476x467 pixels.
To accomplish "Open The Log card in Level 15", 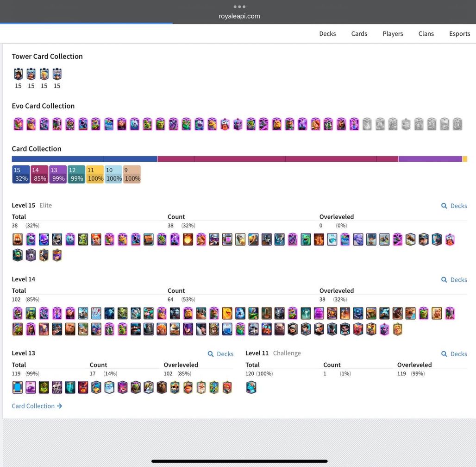I will (410, 240).
